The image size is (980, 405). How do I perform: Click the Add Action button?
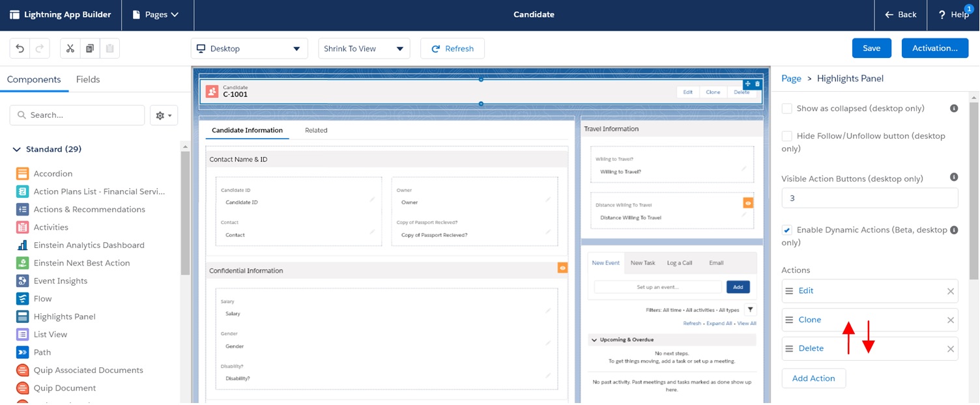pyautogui.click(x=814, y=378)
